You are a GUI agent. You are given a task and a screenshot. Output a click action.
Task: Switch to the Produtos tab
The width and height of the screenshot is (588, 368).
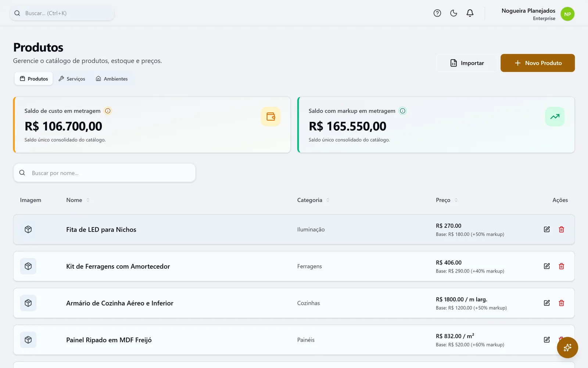(x=34, y=79)
